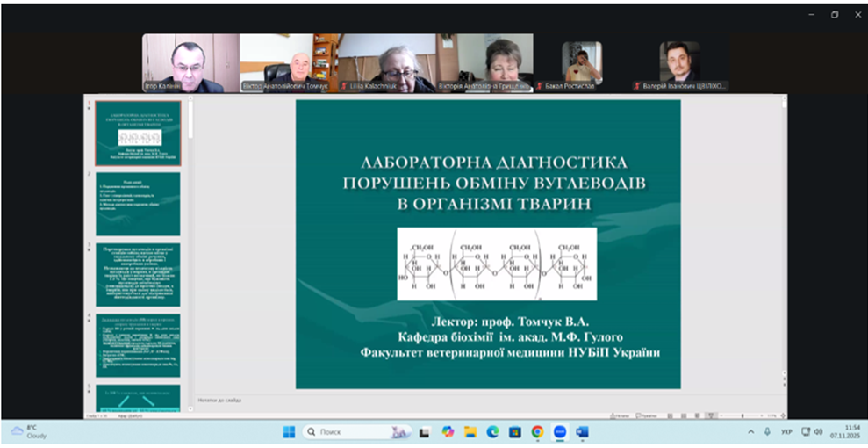Open the weather widget showing 8°C Cloudy

coord(29,431)
